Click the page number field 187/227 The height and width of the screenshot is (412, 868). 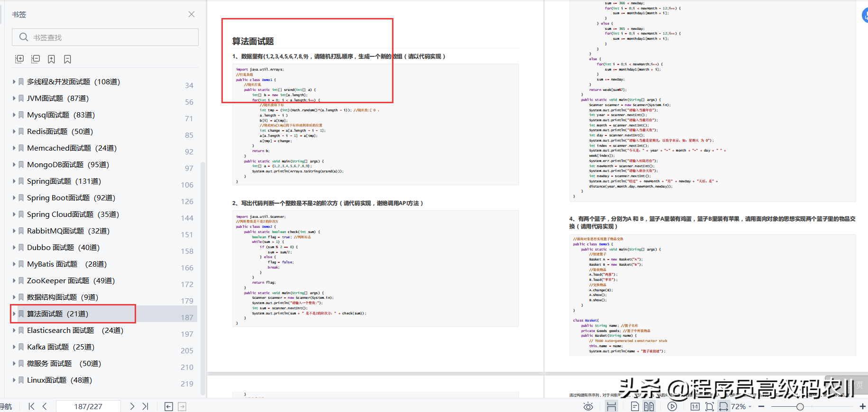coord(88,406)
